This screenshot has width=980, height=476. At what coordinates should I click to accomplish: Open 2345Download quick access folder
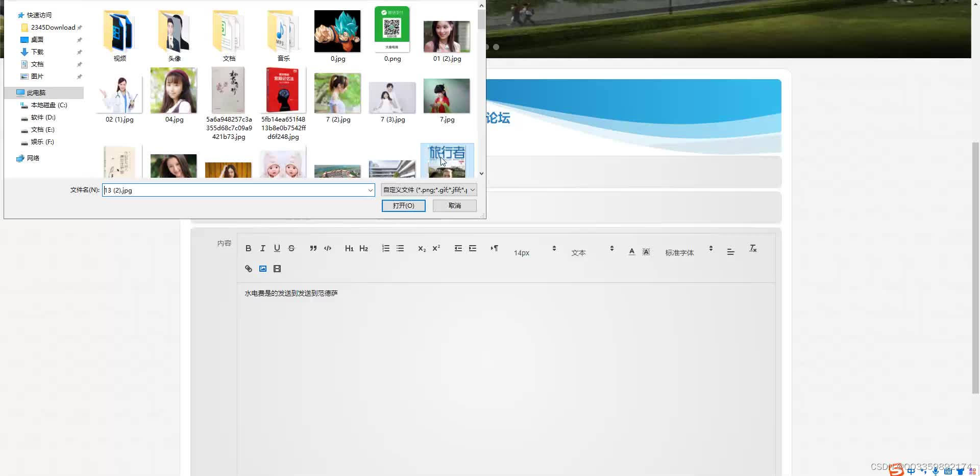click(x=53, y=28)
